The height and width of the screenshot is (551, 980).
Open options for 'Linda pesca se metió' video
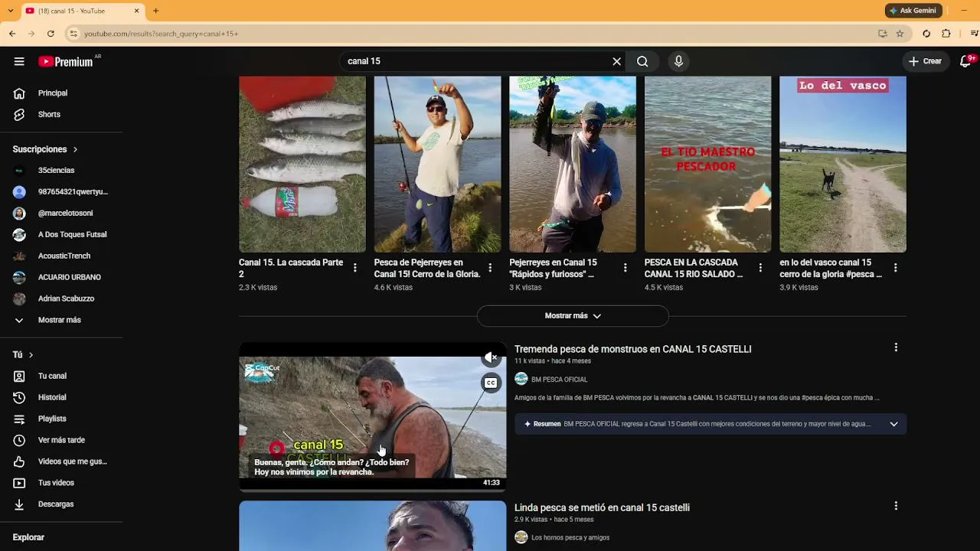pyautogui.click(x=896, y=506)
